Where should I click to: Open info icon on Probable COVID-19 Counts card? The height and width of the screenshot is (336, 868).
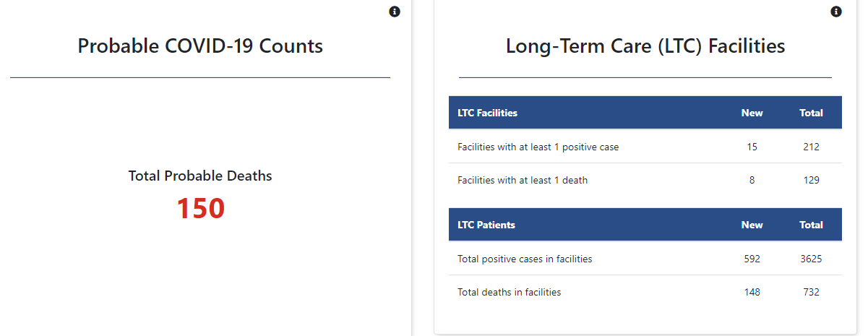[x=395, y=12]
